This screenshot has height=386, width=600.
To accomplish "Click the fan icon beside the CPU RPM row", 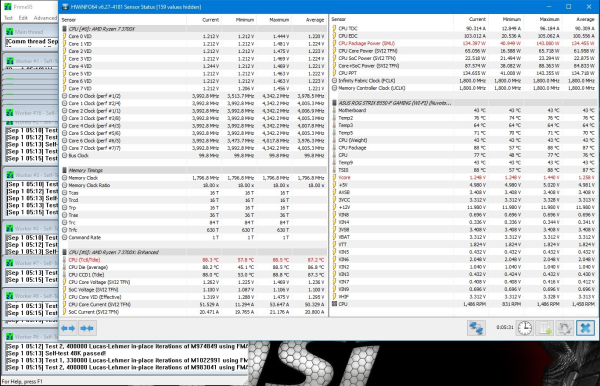I will [334, 304].
